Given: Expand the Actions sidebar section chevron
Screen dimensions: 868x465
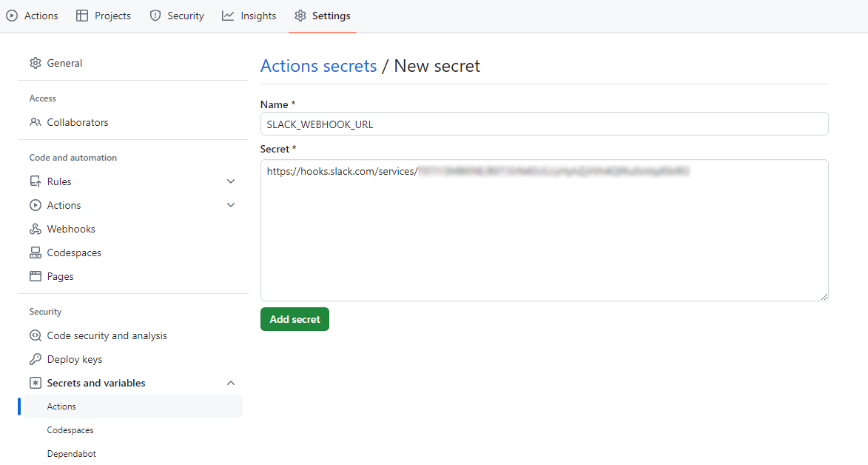Looking at the screenshot, I should click(231, 205).
